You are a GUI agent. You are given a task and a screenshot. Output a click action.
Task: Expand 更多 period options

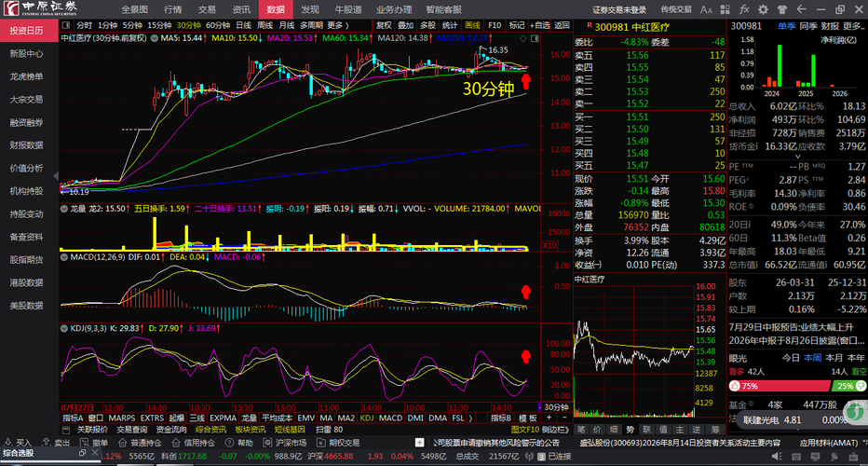coord(338,25)
